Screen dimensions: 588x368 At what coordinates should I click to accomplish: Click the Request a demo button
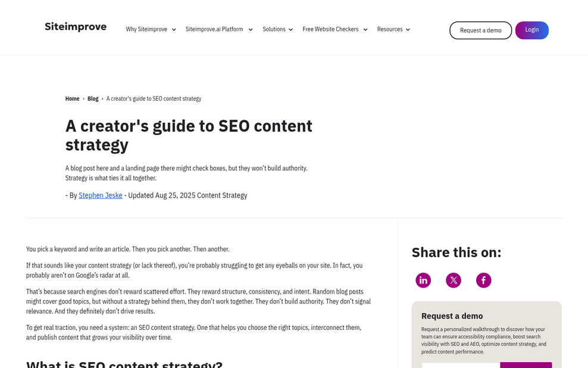pos(480,30)
